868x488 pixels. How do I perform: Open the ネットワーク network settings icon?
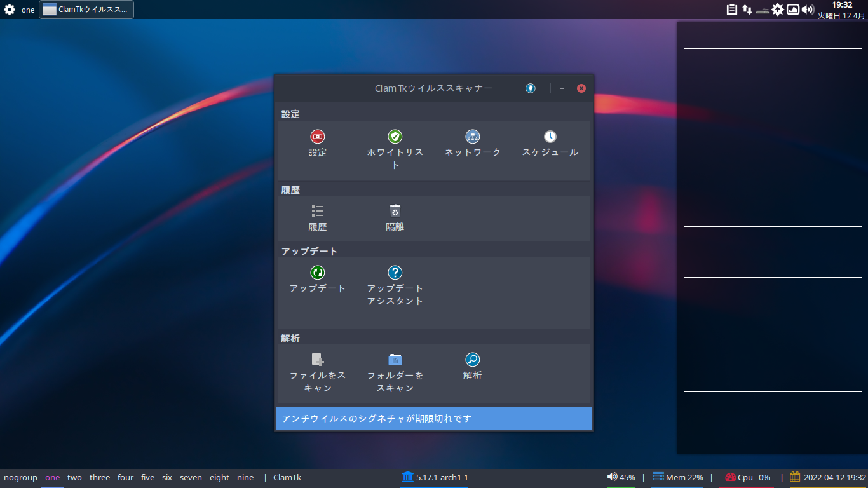[x=472, y=137]
